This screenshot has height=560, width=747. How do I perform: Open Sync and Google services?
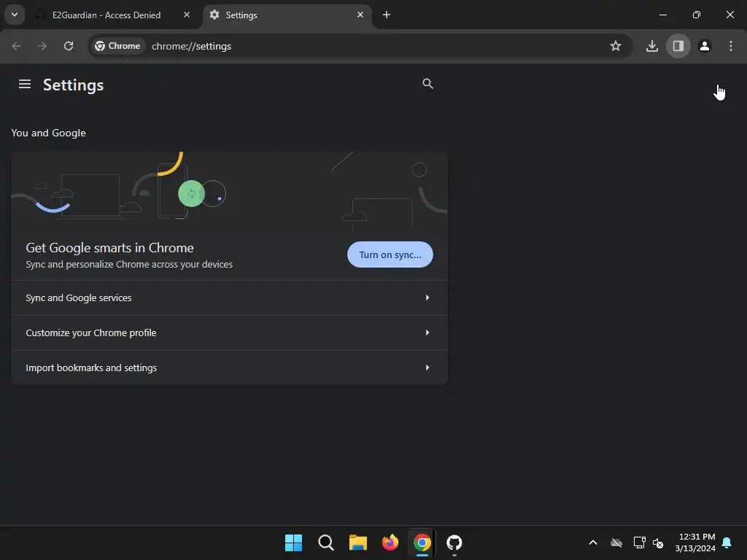228,298
